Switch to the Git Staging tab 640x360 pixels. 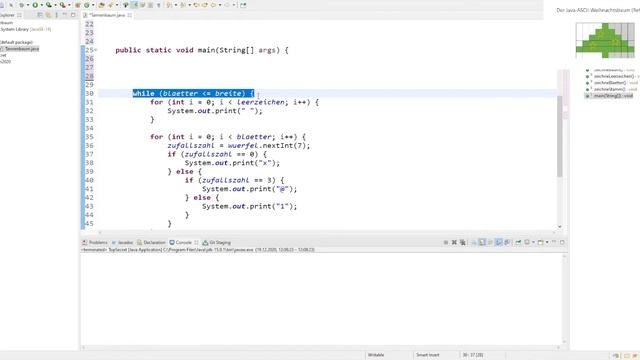pos(216,242)
